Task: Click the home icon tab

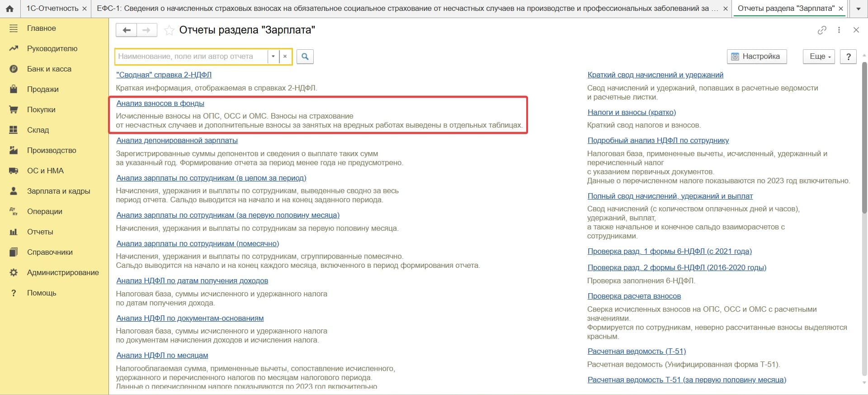Action: 9,9
